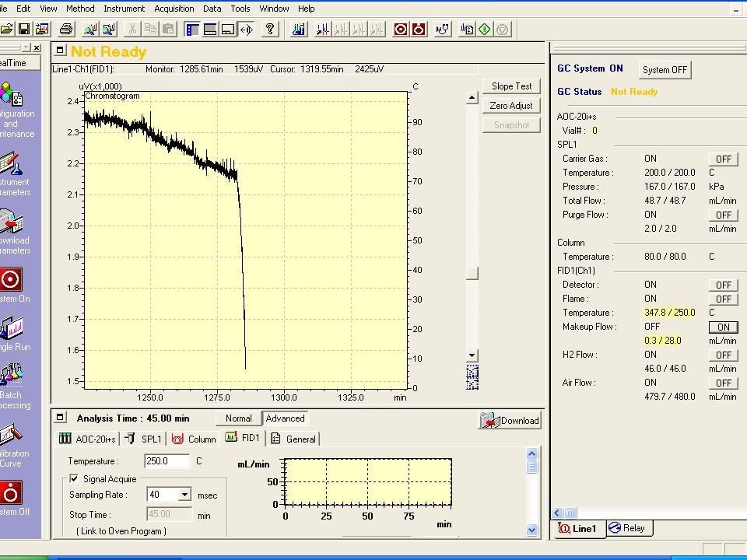The width and height of the screenshot is (747, 560).
Task: Click the System On sidebar icon
Action: coord(11,280)
